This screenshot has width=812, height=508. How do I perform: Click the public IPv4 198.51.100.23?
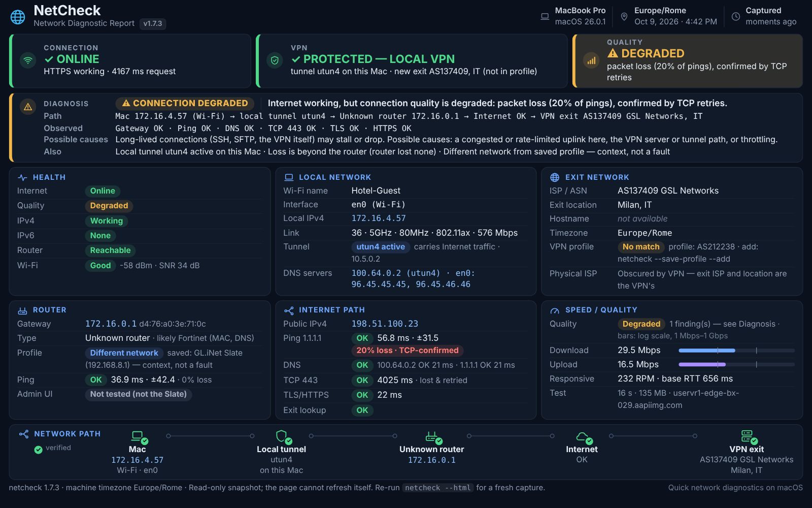pyautogui.click(x=385, y=324)
